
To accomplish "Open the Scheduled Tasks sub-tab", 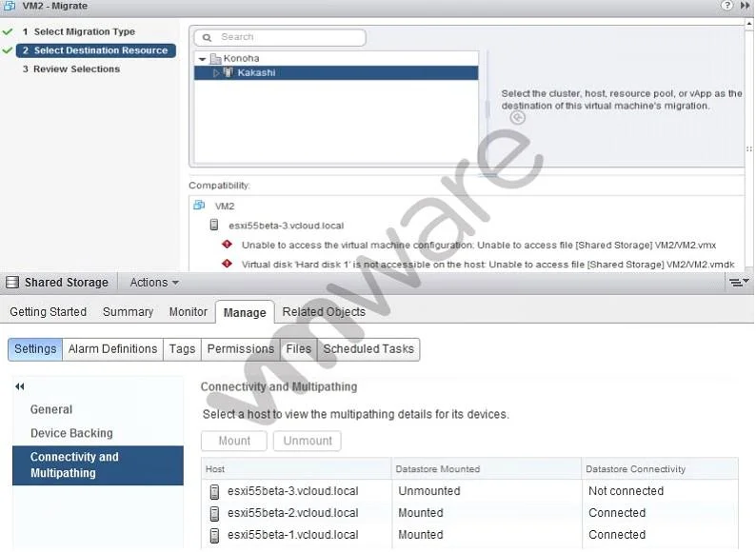I will click(x=368, y=349).
